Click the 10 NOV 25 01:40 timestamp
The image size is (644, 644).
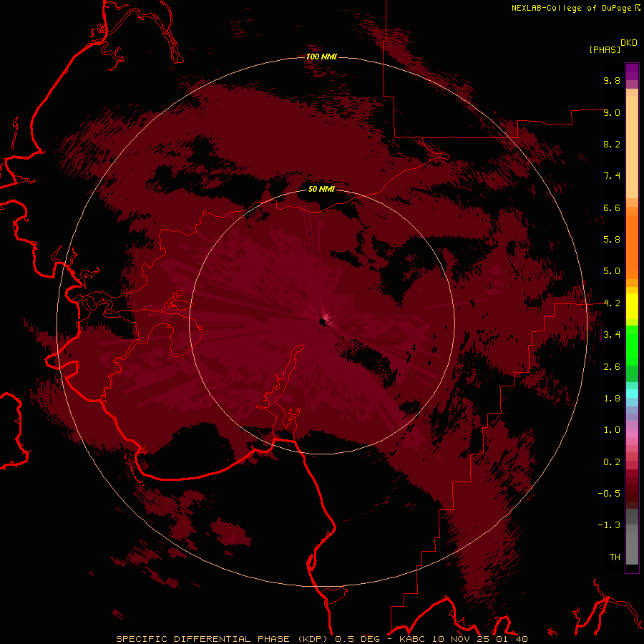[x=479, y=639]
